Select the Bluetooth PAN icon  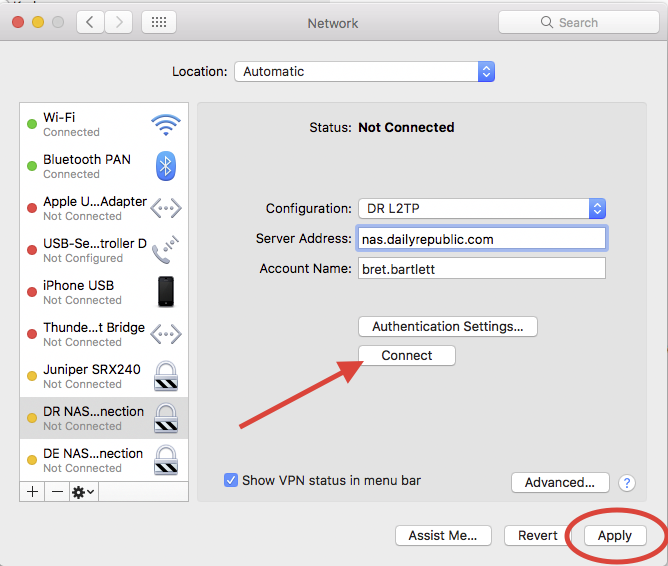click(165, 166)
